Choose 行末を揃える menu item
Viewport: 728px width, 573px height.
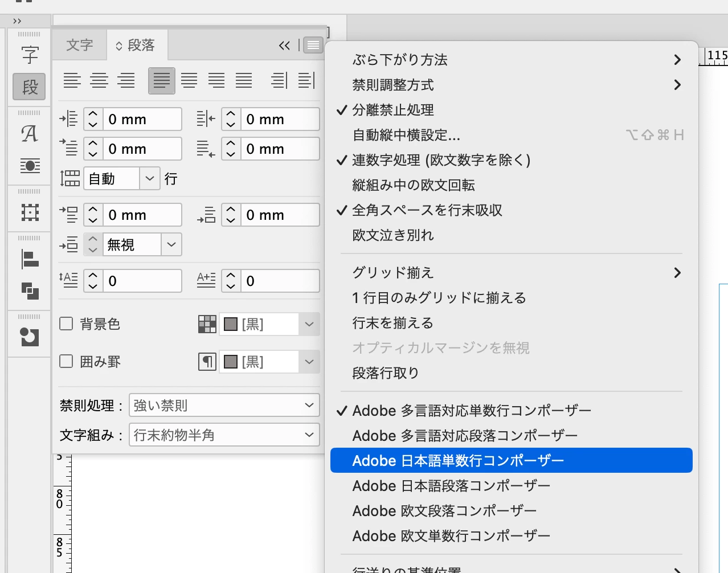tap(512, 323)
